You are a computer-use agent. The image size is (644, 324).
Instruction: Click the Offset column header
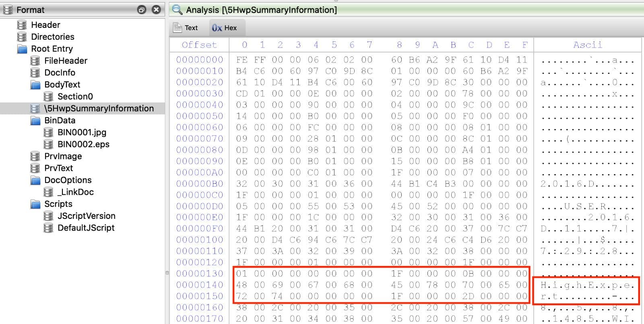(x=199, y=45)
